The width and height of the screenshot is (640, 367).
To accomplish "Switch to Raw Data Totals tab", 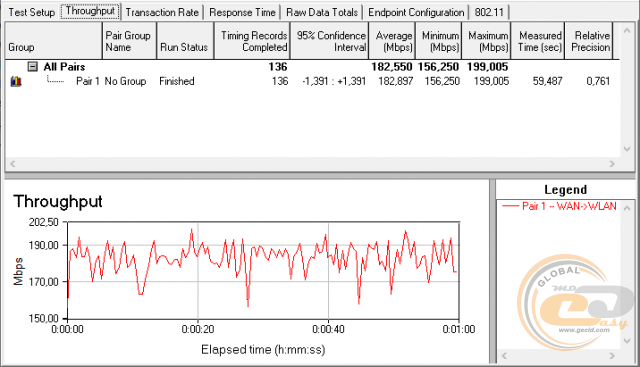I will (x=322, y=12).
